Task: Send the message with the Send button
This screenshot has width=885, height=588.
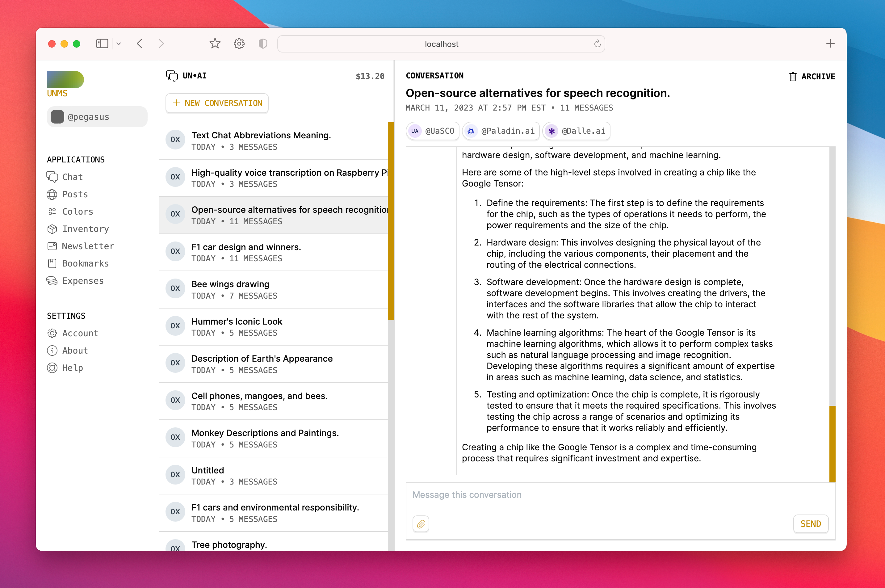Action: [x=810, y=524]
